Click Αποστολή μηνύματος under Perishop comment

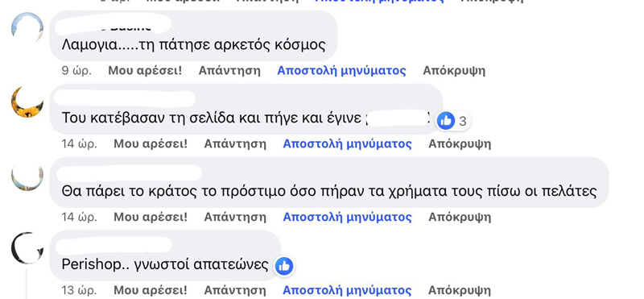pos(348,290)
